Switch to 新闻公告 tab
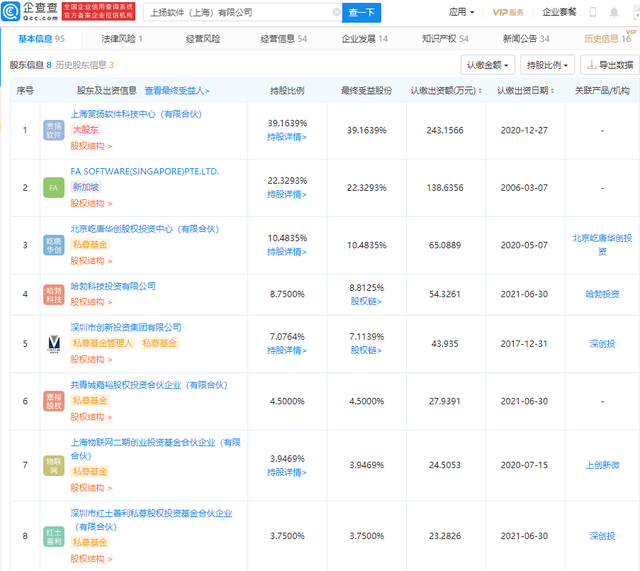This screenshot has width=640, height=571. 526,39
